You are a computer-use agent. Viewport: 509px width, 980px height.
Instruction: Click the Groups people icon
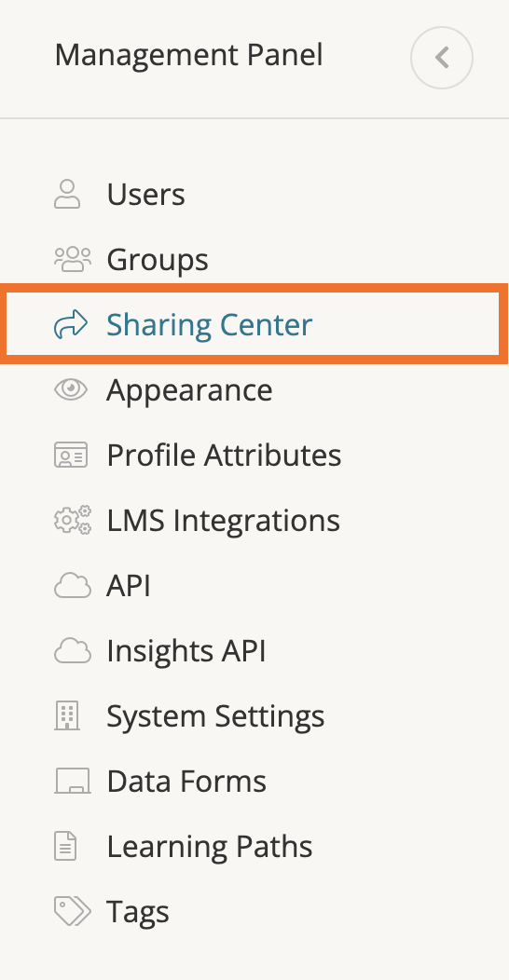pyautogui.click(x=73, y=259)
